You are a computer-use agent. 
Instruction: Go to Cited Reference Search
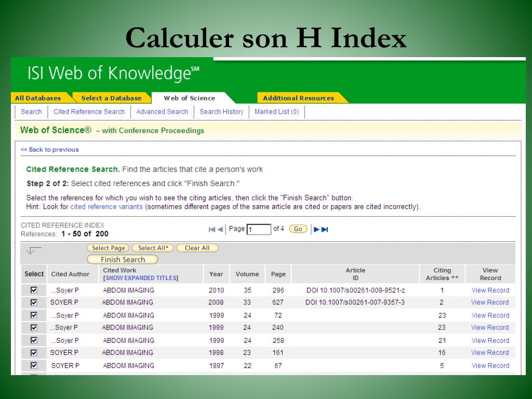[x=89, y=112]
